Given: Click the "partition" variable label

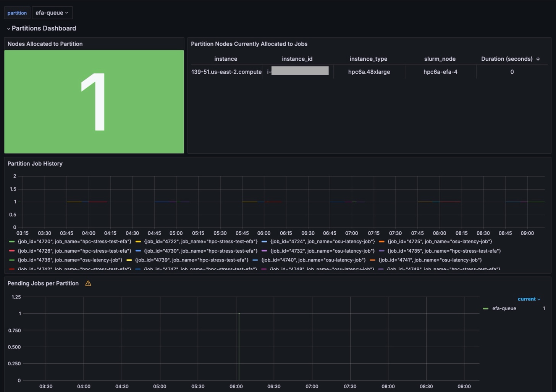Looking at the screenshot, I should coord(17,13).
